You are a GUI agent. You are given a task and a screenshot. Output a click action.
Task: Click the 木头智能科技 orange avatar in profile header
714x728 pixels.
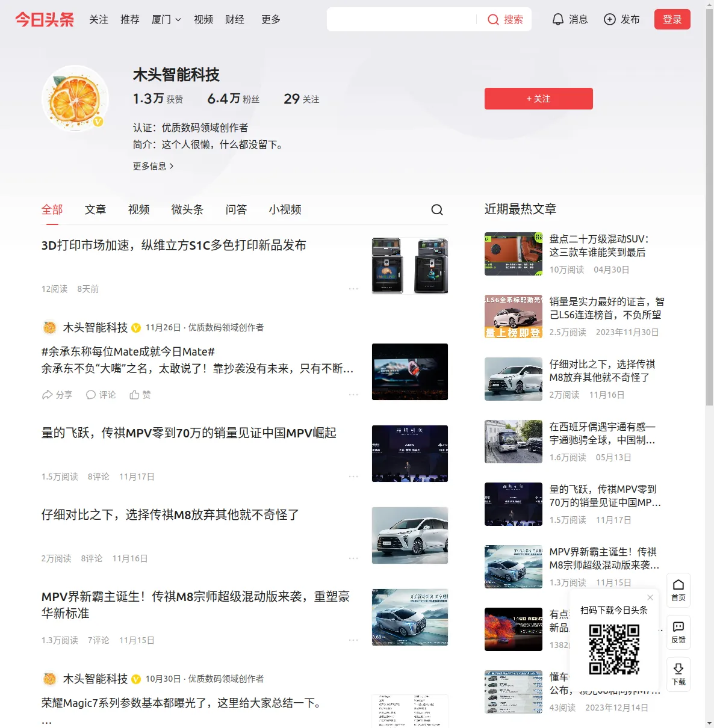[75, 99]
